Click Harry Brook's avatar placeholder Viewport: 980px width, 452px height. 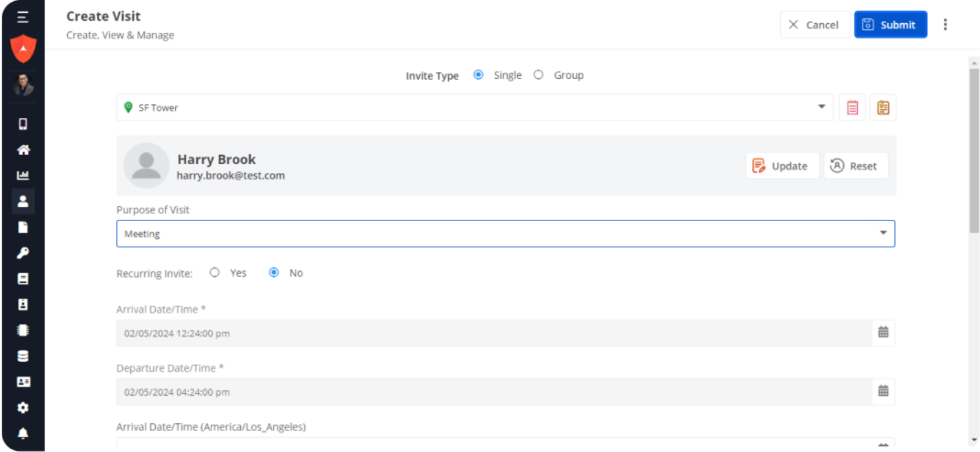click(x=147, y=166)
